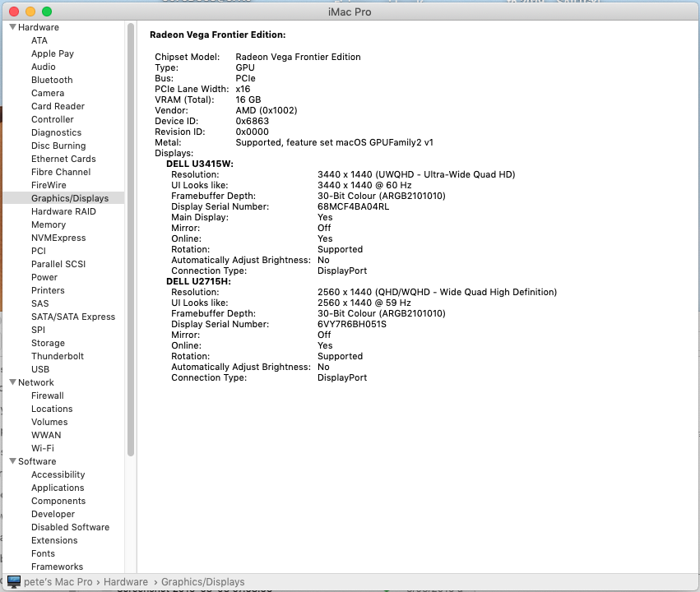Open the Camera entry
The height and width of the screenshot is (592, 700).
[x=48, y=93]
